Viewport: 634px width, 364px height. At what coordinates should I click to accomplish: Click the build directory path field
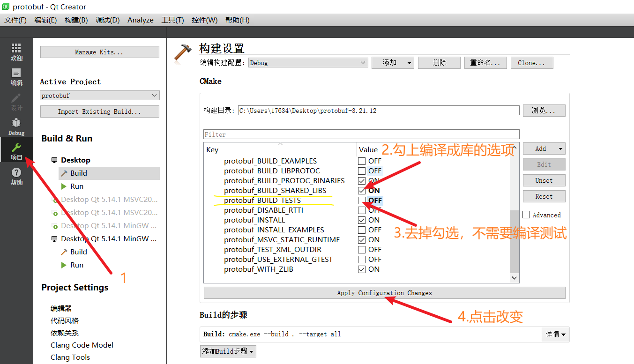click(x=379, y=111)
